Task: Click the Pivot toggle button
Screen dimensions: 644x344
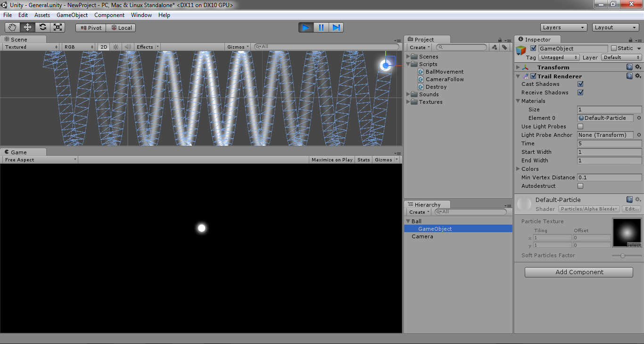Action: (x=91, y=28)
